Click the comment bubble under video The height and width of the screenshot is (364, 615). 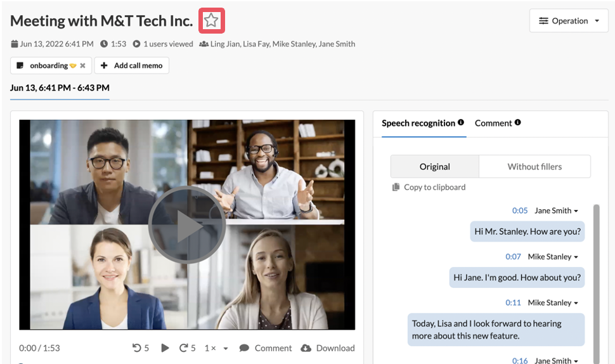click(244, 348)
